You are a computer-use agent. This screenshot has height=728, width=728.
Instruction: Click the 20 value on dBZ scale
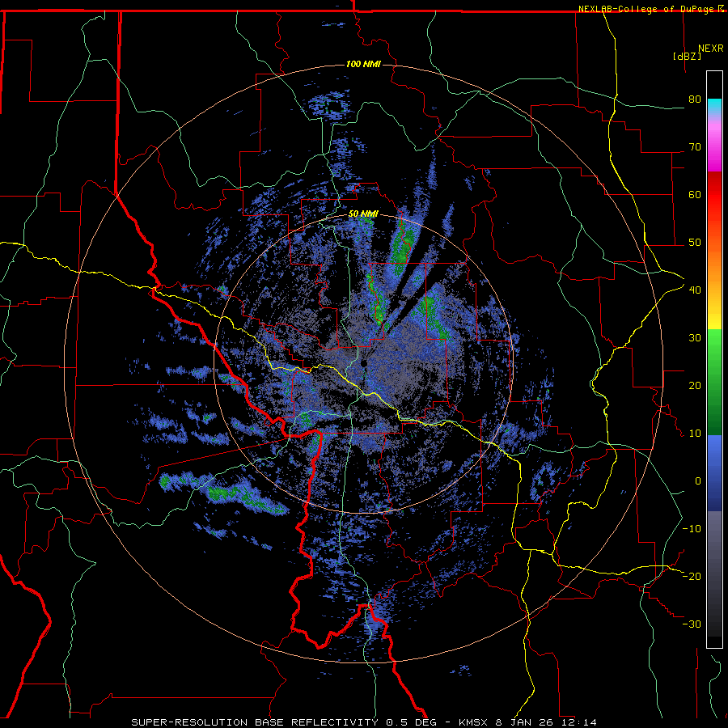click(x=695, y=385)
